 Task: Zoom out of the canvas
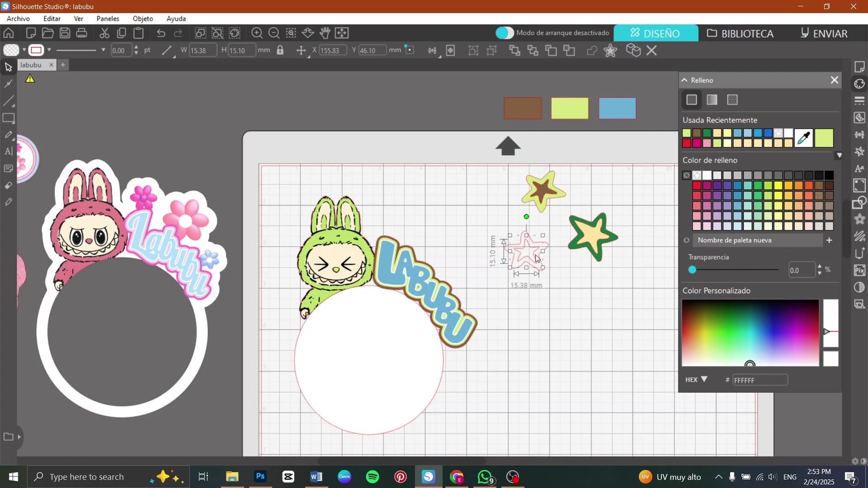(x=274, y=33)
